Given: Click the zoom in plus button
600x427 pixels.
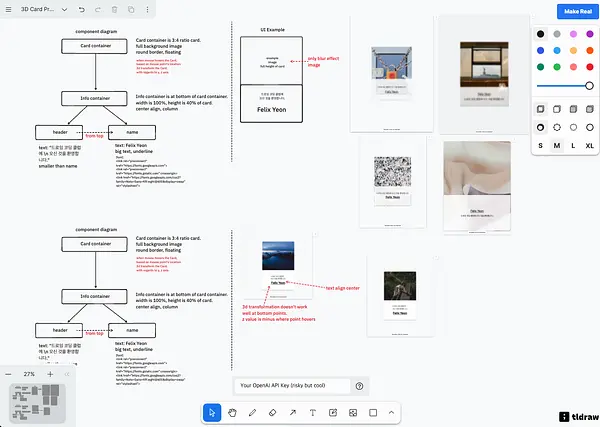Looking at the screenshot, I should [x=50, y=374].
